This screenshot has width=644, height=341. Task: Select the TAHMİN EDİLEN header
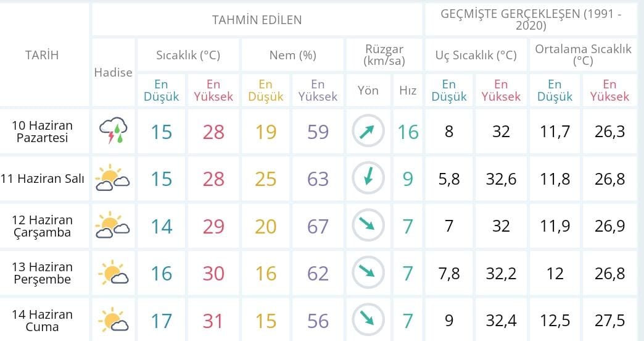[257, 20]
